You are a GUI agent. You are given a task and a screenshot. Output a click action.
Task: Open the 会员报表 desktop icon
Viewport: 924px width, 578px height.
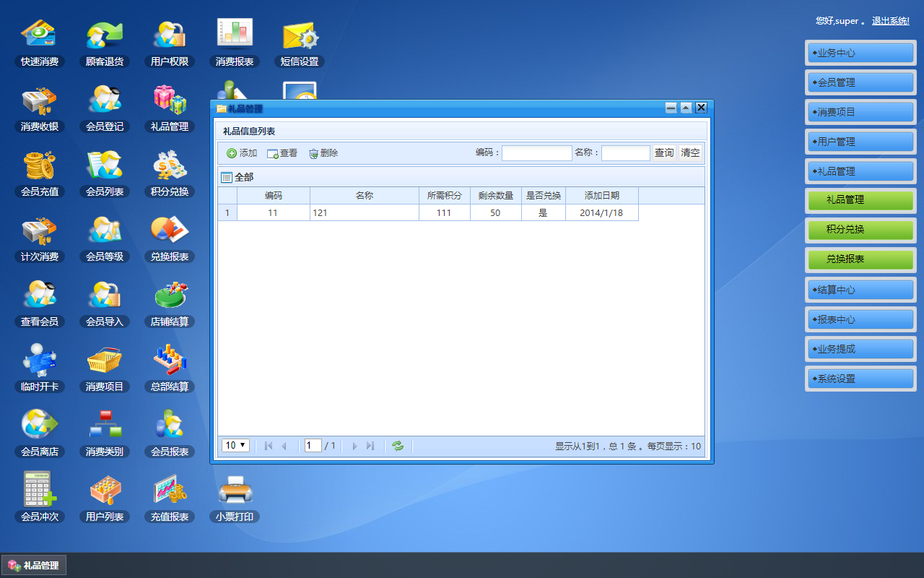pos(170,433)
